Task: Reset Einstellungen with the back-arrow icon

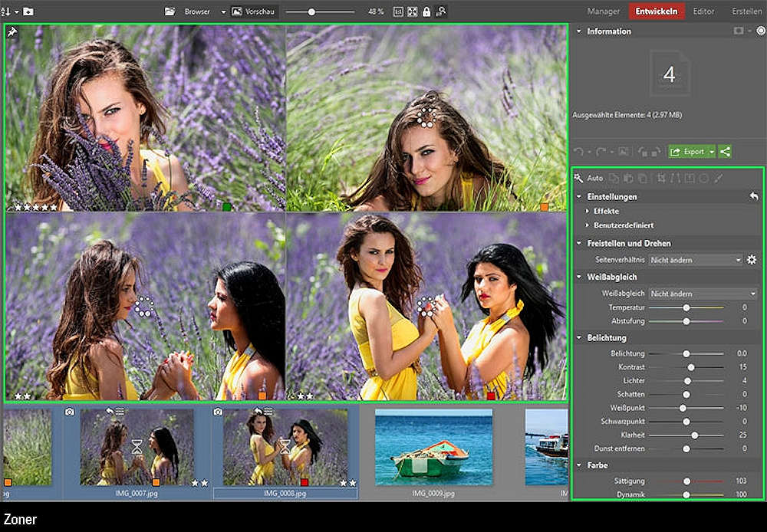Action: click(753, 197)
